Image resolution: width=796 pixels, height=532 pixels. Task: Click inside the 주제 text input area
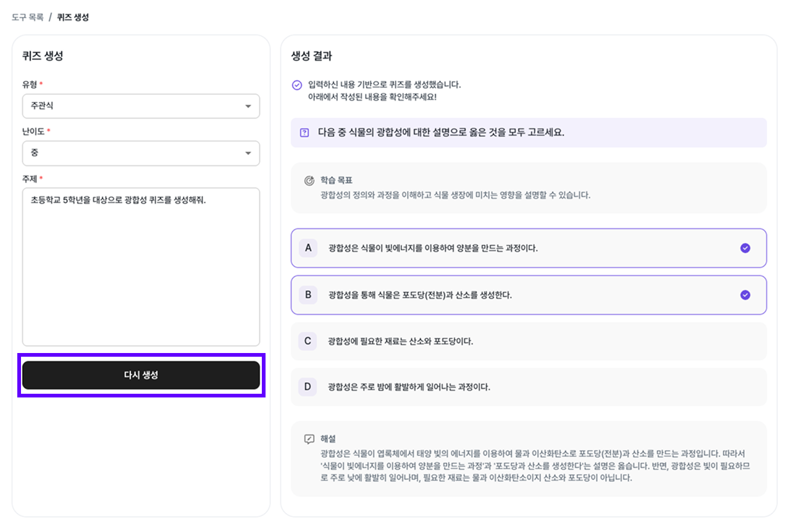point(141,265)
